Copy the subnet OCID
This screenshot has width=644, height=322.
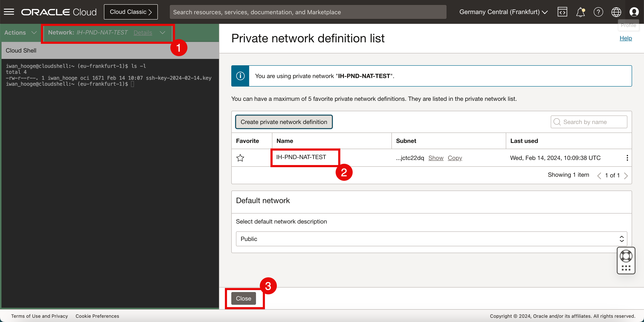click(455, 158)
